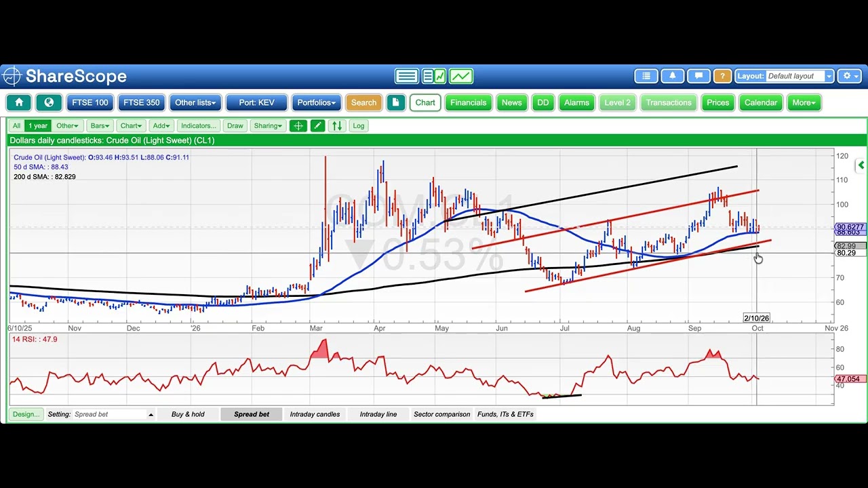Open the FTSE 100 list

click(90, 102)
